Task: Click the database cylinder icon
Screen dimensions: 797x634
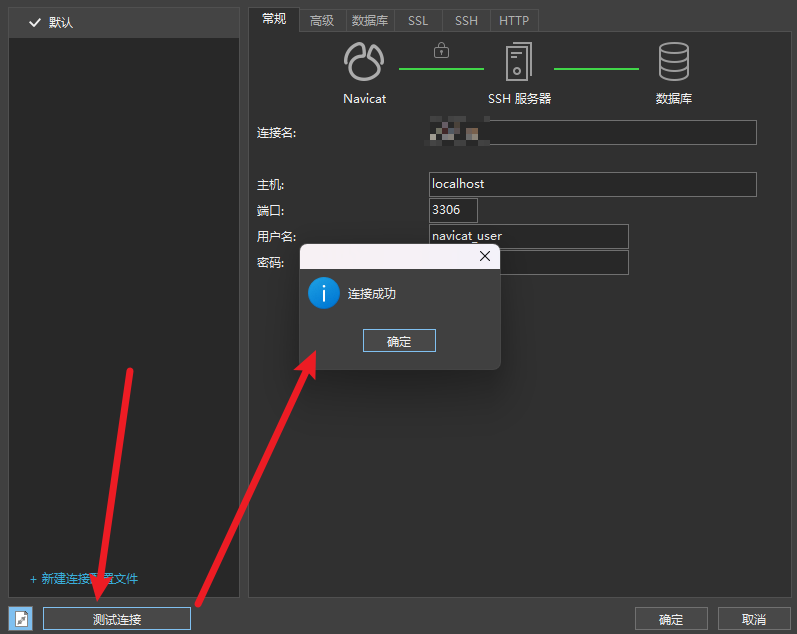Action: coord(673,62)
